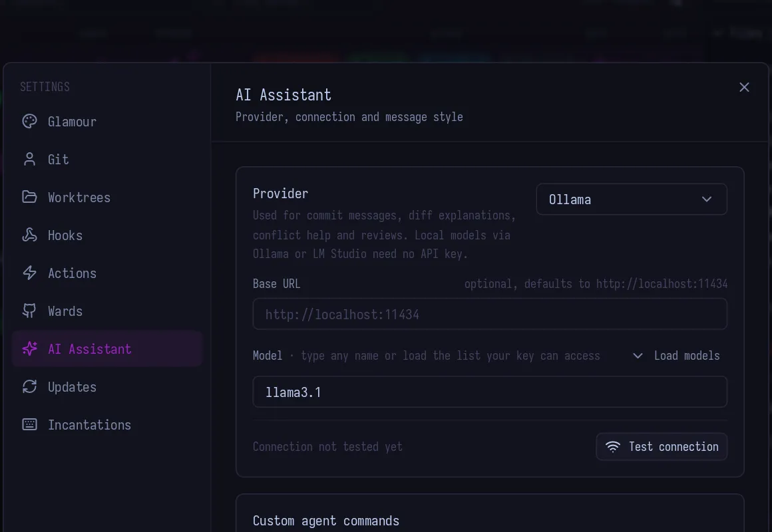Screen dimensions: 772x532
Task: Switch to Worktrees settings
Action: pyautogui.click(x=107, y=198)
